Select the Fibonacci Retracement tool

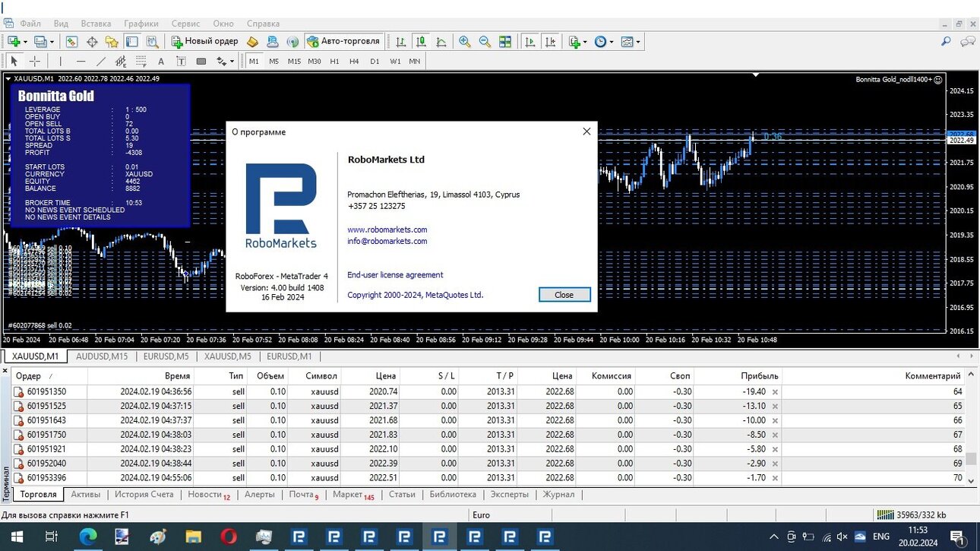coord(141,61)
